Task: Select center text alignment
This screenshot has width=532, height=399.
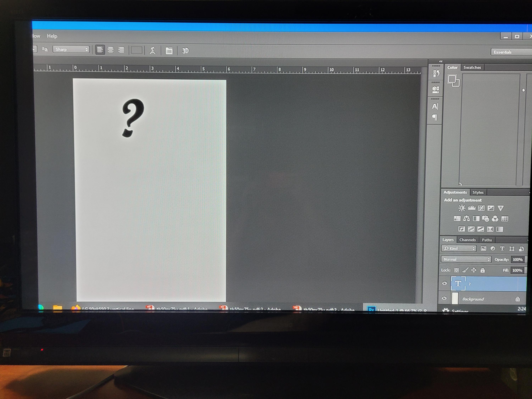Action: click(x=110, y=50)
